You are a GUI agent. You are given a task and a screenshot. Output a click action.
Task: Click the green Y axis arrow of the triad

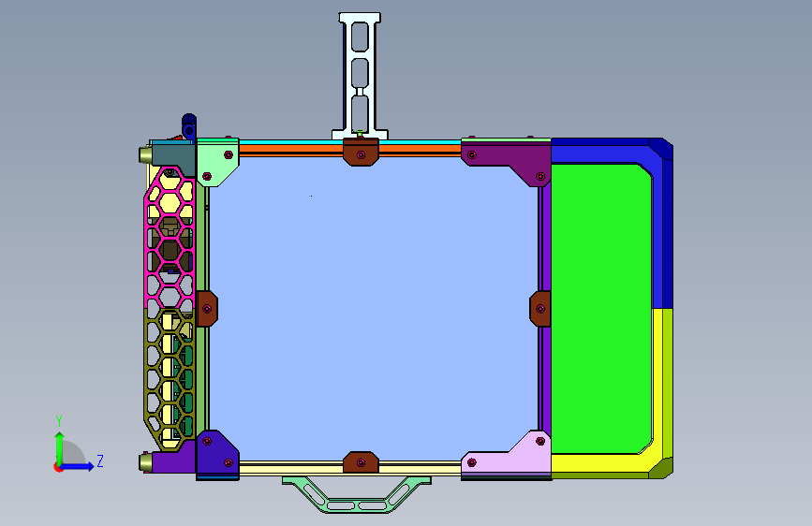pos(60,448)
